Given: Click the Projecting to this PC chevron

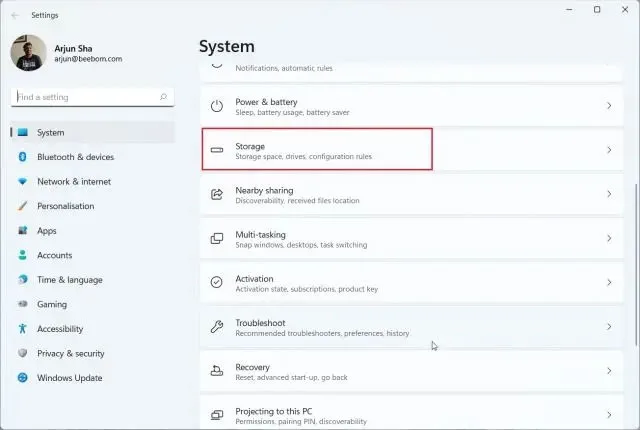Looking at the screenshot, I should tap(609, 415).
